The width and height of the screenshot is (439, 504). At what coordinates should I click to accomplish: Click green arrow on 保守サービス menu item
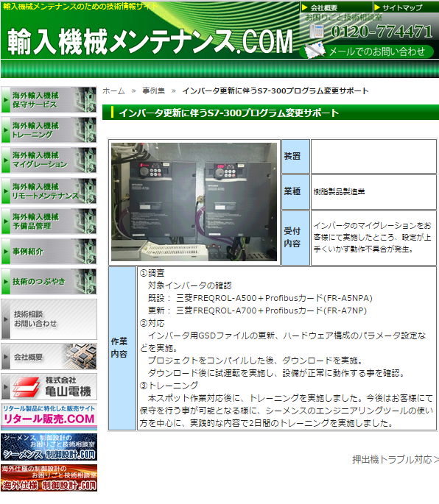click(6, 100)
